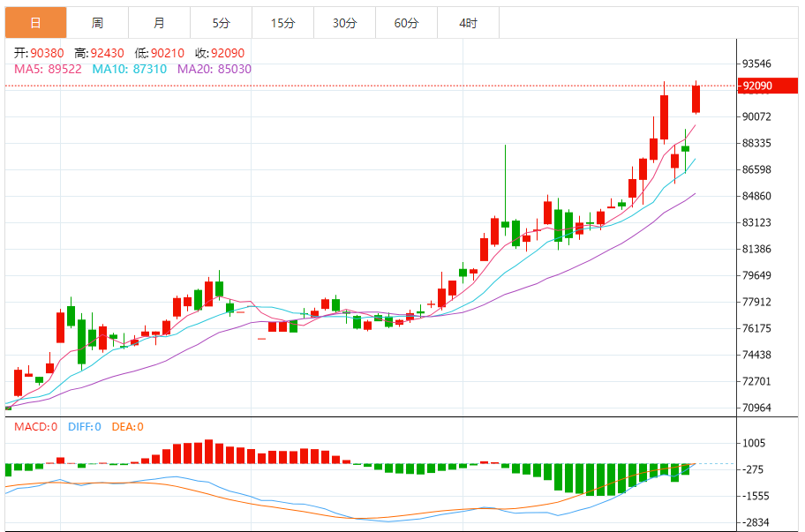Choose the 60分 timeframe tab
This screenshot has height=532, width=805.
click(x=406, y=23)
